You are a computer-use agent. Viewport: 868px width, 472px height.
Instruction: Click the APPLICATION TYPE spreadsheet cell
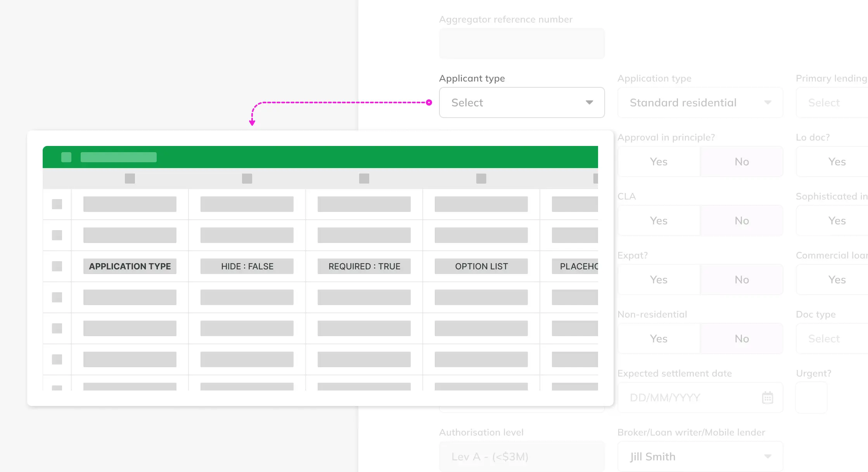pos(130,266)
